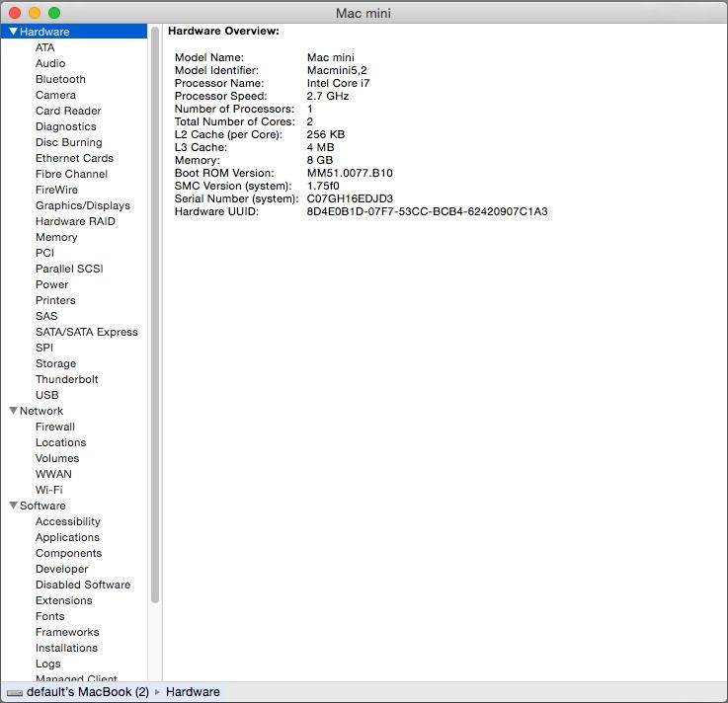Collapse the Network section triangle

[x=13, y=411]
